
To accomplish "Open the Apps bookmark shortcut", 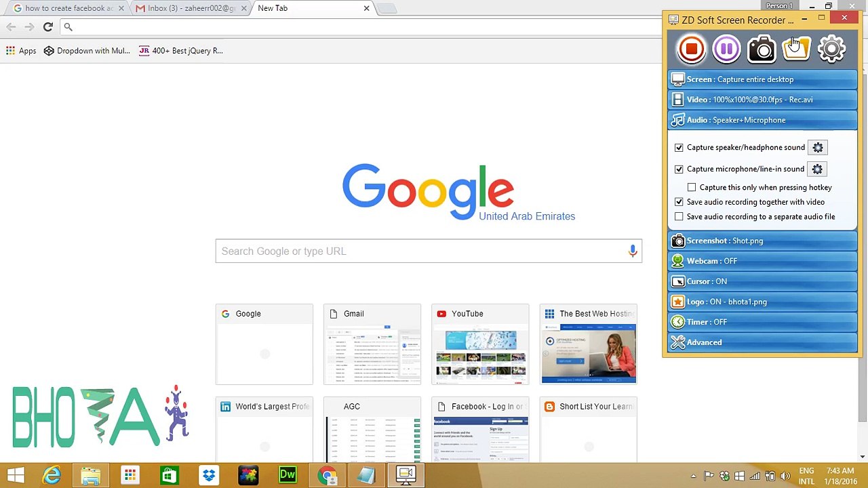I will coord(21,51).
